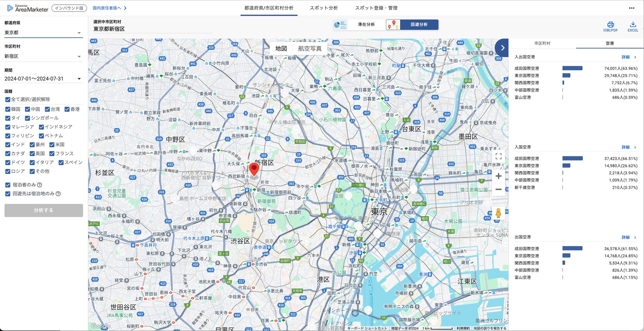Image resolution: width=644 pixels, height=331 pixels.
Task: Download data with the EXCEL icon
Action: point(632,25)
